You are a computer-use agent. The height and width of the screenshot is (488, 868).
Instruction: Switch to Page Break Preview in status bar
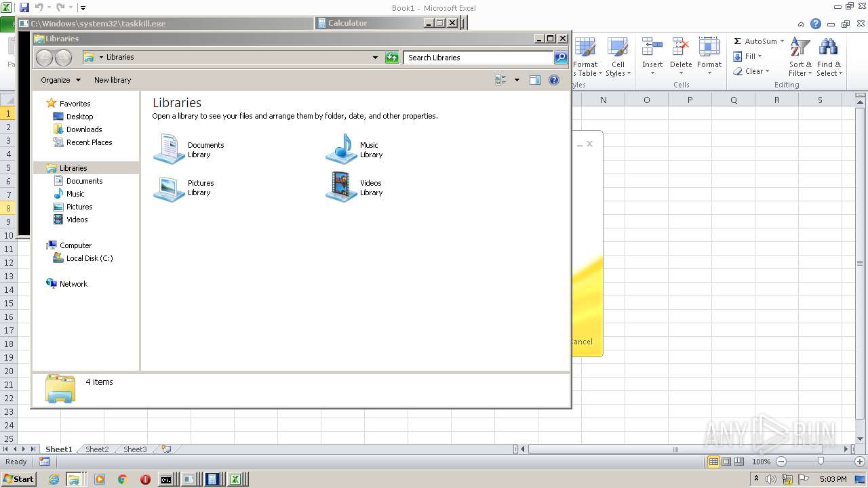point(739,462)
